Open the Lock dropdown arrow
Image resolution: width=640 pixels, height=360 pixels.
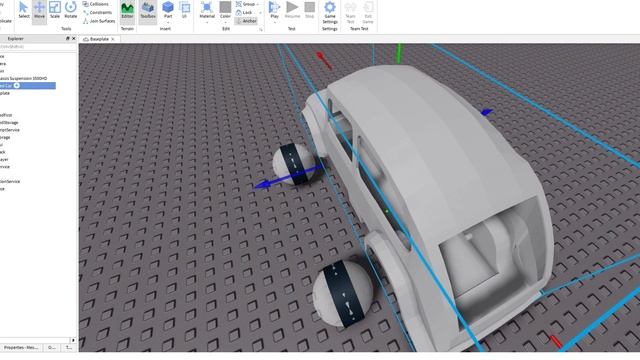(x=259, y=13)
